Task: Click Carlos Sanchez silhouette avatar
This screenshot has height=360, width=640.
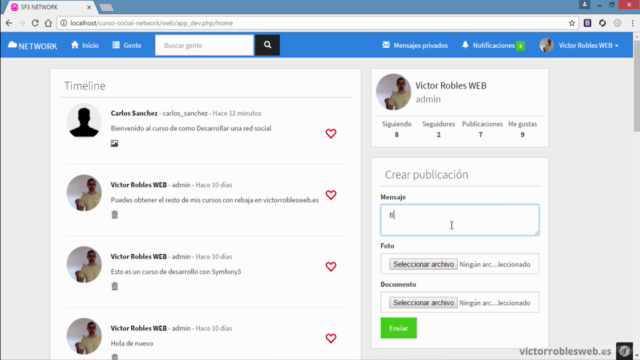Action: [84, 121]
